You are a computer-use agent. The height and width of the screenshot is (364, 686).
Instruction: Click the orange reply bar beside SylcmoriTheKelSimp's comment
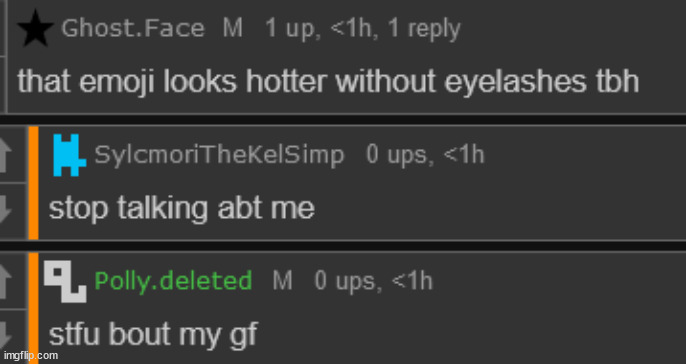33,183
